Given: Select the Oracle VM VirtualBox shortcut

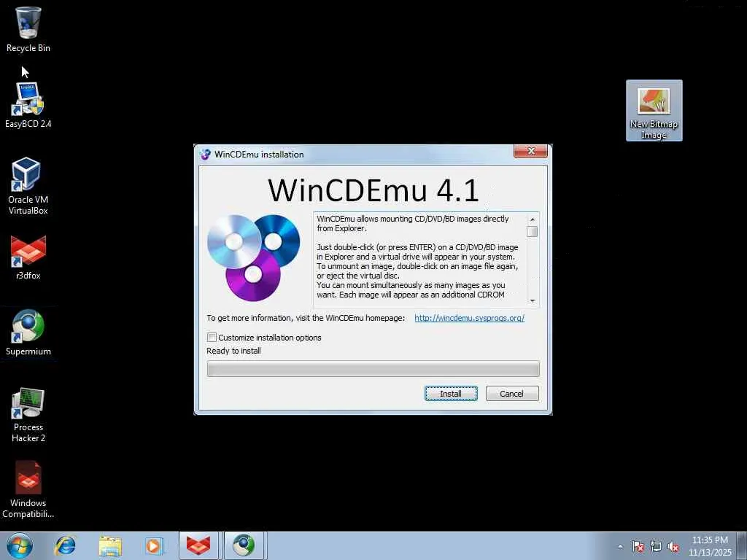Looking at the screenshot, I should (x=28, y=186).
